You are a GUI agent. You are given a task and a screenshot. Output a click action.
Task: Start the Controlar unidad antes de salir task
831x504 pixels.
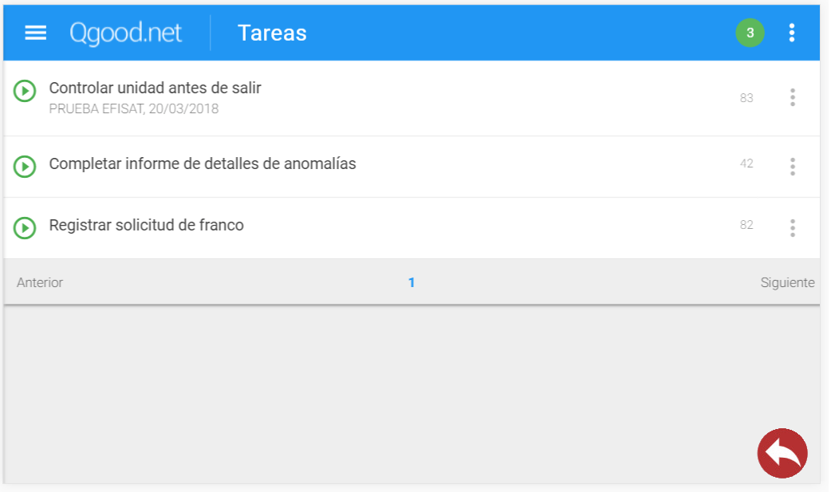click(25, 92)
